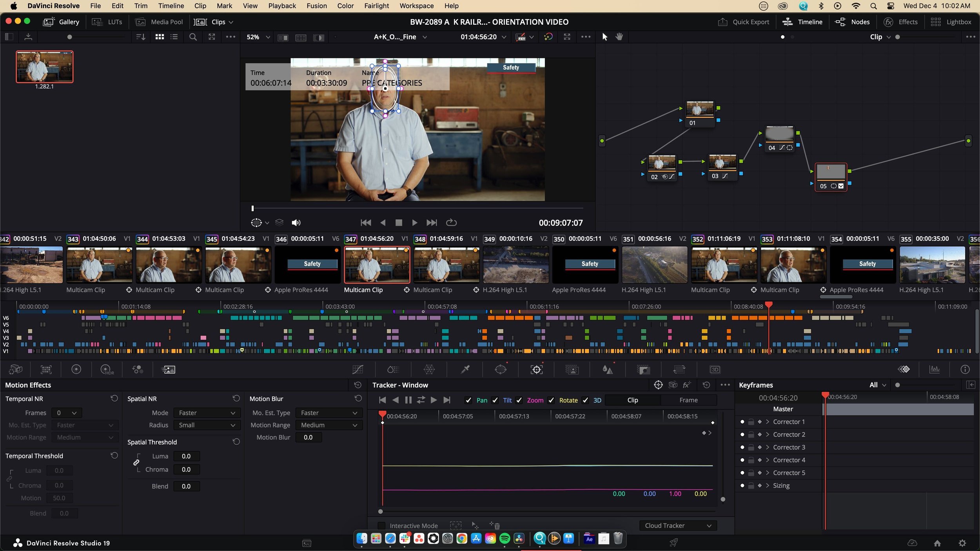This screenshot has height=551, width=980.
Task: Select the hand pan tool in the node editor
Action: (x=619, y=37)
